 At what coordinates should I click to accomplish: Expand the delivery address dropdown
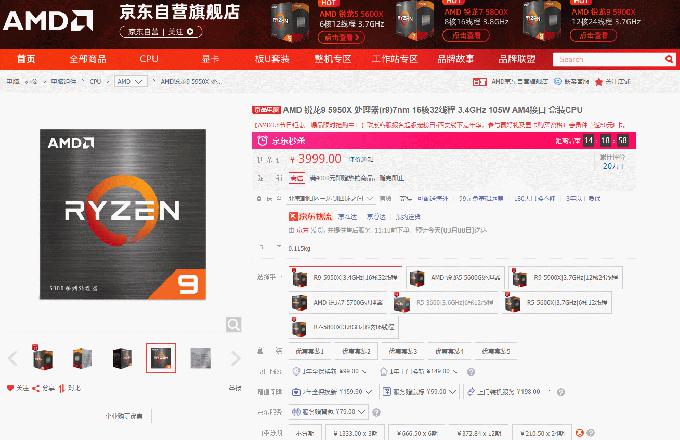[331, 199]
